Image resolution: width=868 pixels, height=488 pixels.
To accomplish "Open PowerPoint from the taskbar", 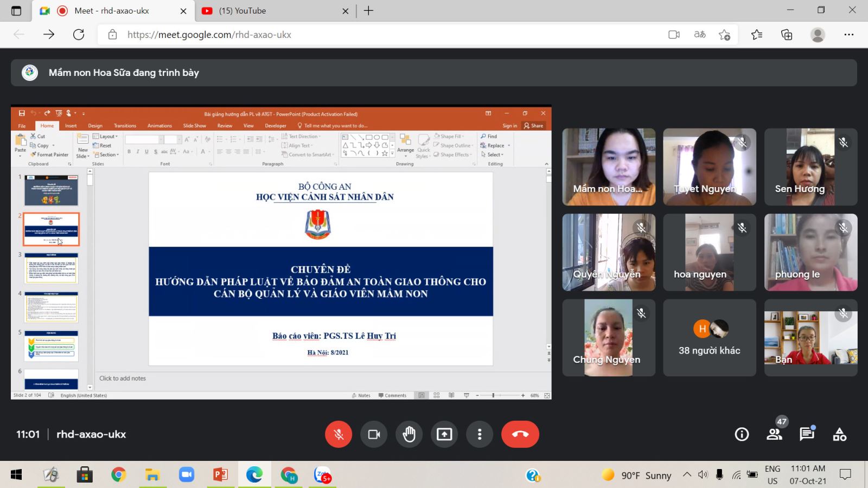I will click(220, 476).
